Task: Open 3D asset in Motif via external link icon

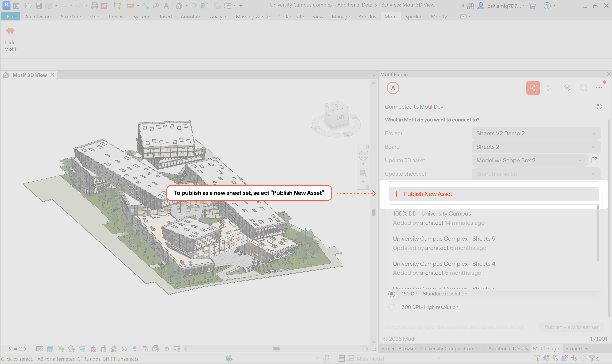Action: pos(594,160)
